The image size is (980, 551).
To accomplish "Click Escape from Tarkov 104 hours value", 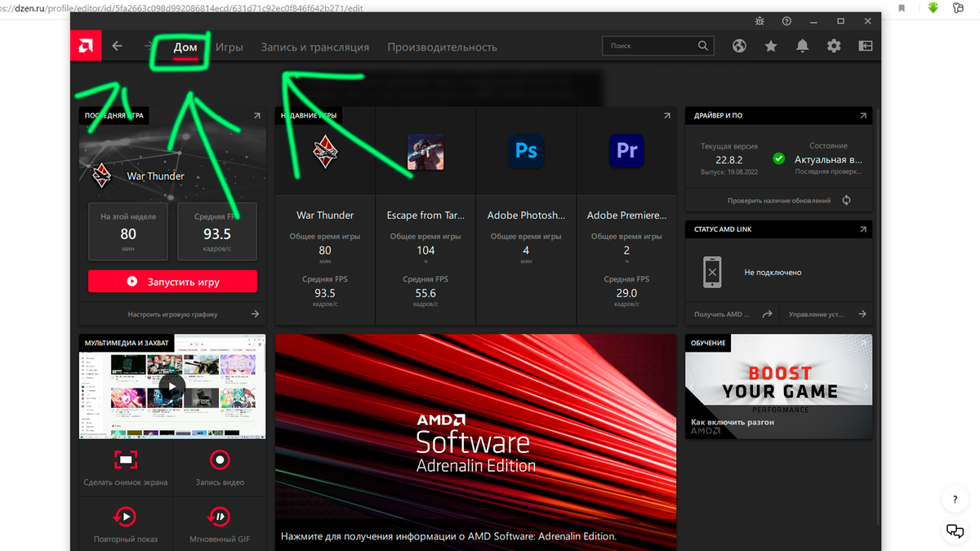I will (x=425, y=251).
